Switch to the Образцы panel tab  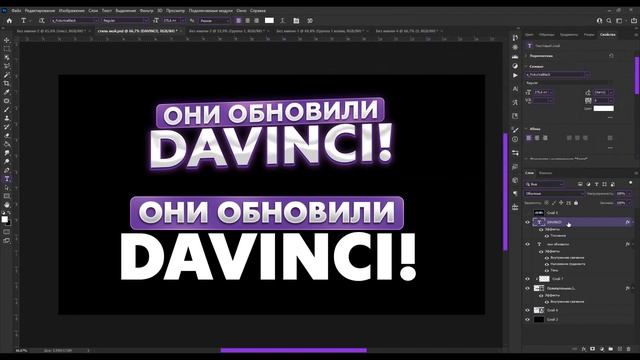[x=547, y=35]
